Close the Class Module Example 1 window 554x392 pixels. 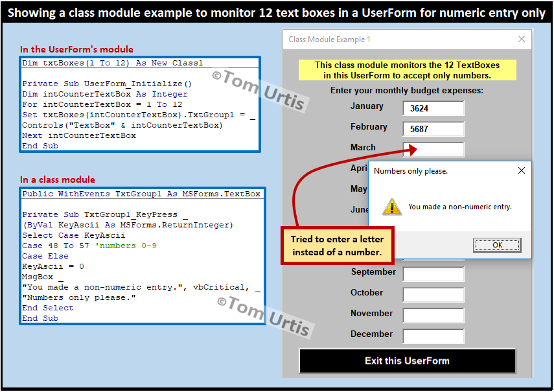(x=522, y=39)
